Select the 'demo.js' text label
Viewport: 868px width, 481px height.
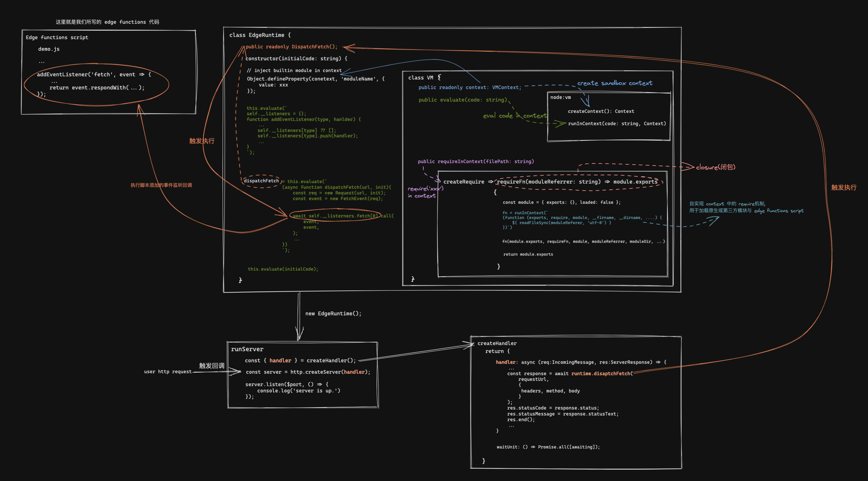(x=49, y=49)
